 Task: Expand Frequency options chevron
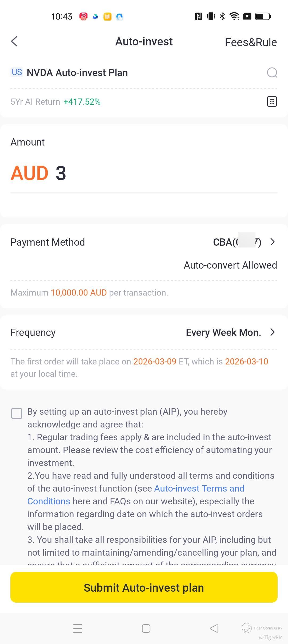tap(272, 332)
